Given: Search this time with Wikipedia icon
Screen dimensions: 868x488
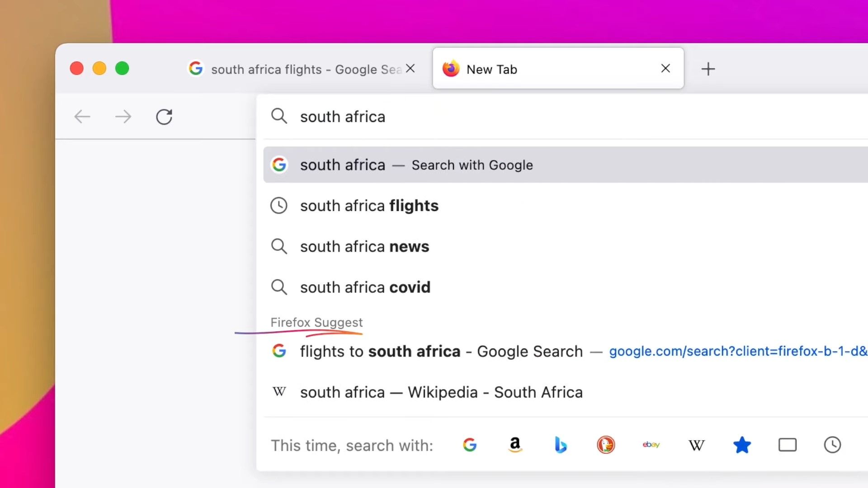Looking at the screenshot, I should (x=697, y=446).
